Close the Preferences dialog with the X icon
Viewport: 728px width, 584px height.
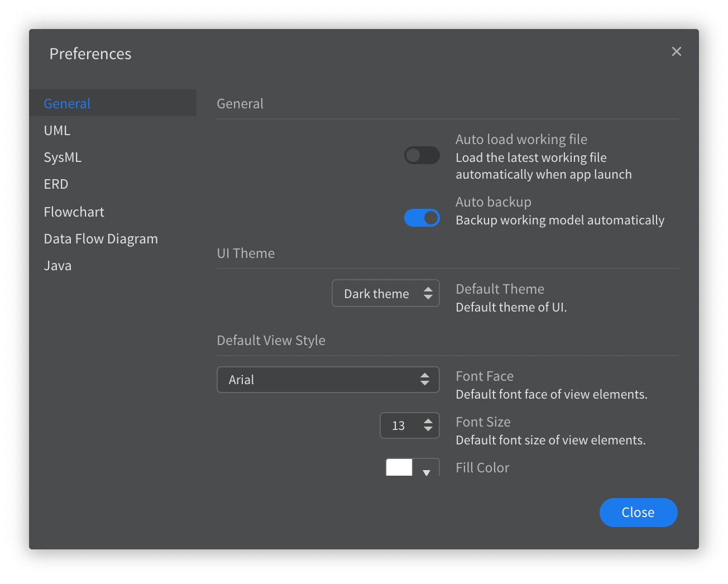click(x=676, y=51)
